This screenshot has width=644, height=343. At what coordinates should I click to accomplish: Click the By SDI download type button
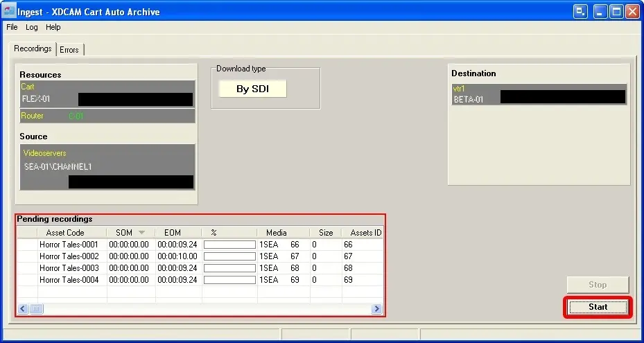tap(252, 89)
